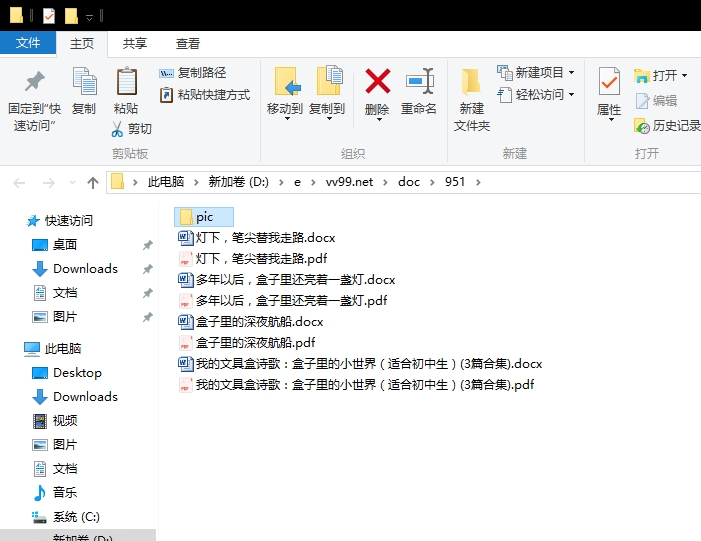
Task: Select 灯下，笔尖替我走路.pdf file
Action: (x=253, y=258)
